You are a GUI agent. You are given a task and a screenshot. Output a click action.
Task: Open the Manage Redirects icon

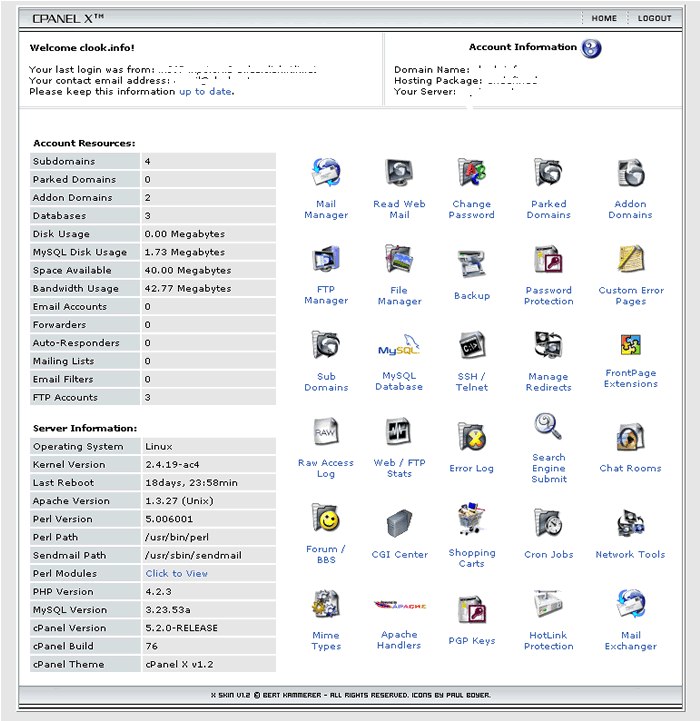click(x=548, y=344)
